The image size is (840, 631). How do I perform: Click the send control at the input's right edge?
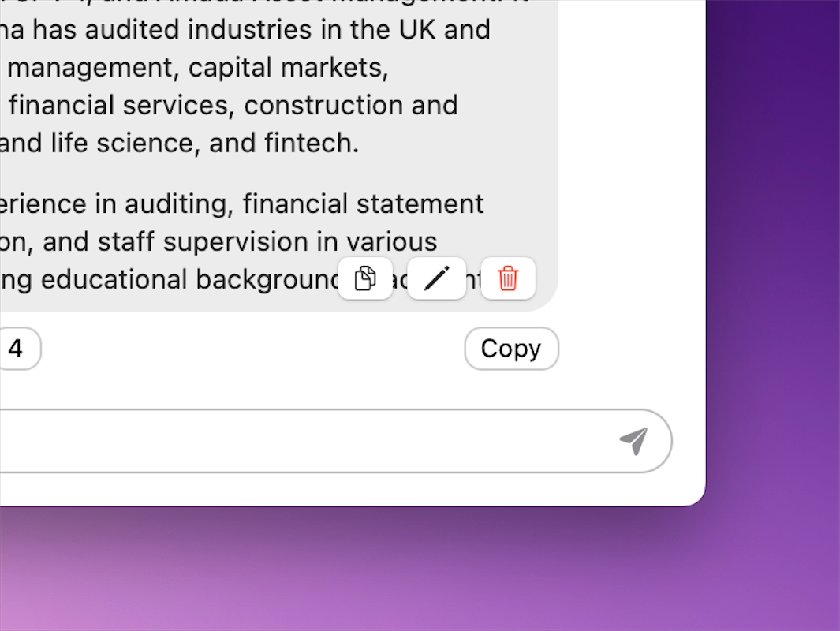[x=633, y=442]
